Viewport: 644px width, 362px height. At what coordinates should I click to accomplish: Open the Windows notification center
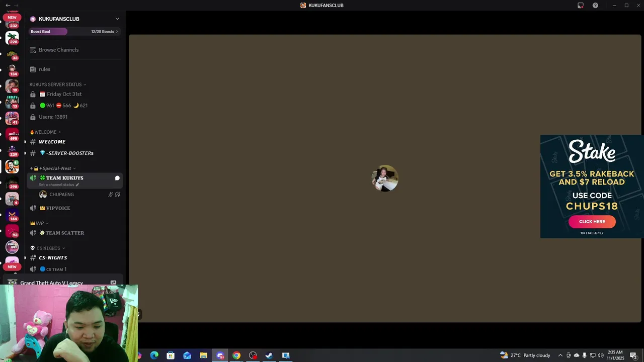[x=633, y=355]
